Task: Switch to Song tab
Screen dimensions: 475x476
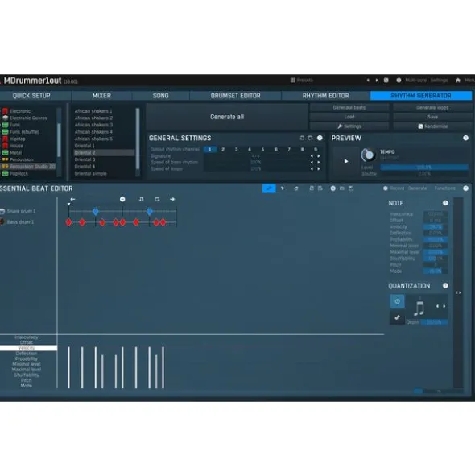Action: [x=160, y=96]
